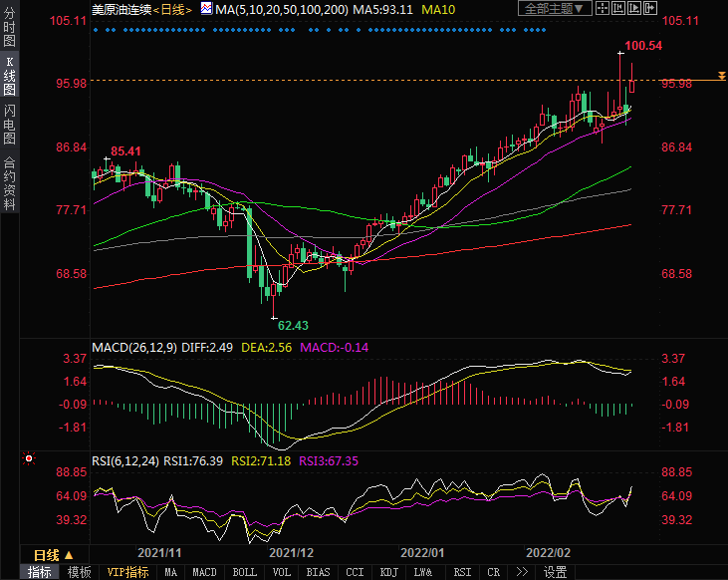Open 设置 indicator settings
Screen dimensions: 728x580
coord(555,572)
